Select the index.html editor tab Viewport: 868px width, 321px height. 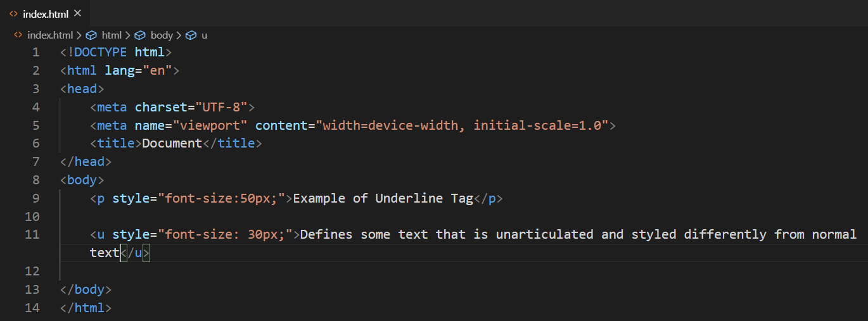coord(44,13)
